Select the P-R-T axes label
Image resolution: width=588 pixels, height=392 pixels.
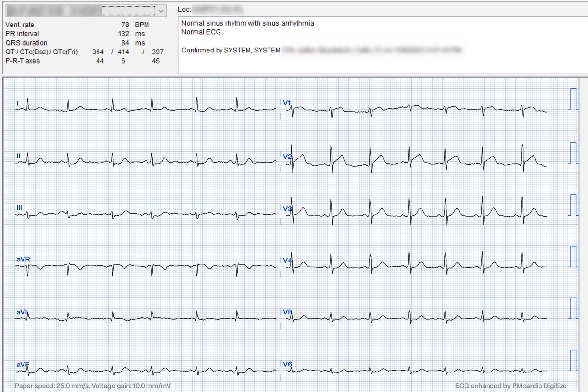tap(23, 61)
